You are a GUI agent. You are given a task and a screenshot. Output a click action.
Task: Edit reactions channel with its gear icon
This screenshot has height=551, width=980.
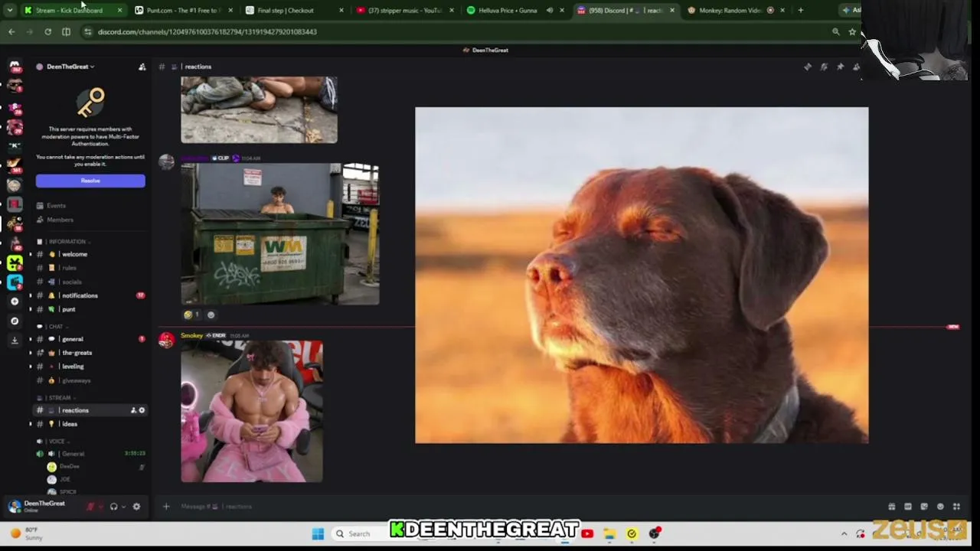(x=142, y=410)
